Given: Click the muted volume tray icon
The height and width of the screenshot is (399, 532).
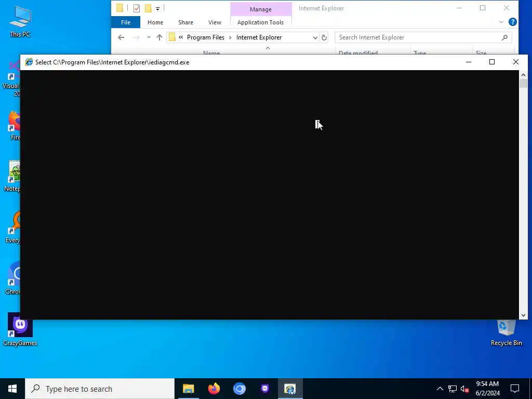Looking at the screenshot, I should click(464, 389).
